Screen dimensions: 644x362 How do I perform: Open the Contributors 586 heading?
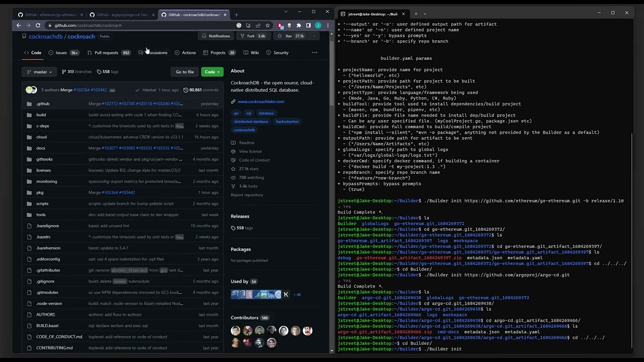coord(250,318)
